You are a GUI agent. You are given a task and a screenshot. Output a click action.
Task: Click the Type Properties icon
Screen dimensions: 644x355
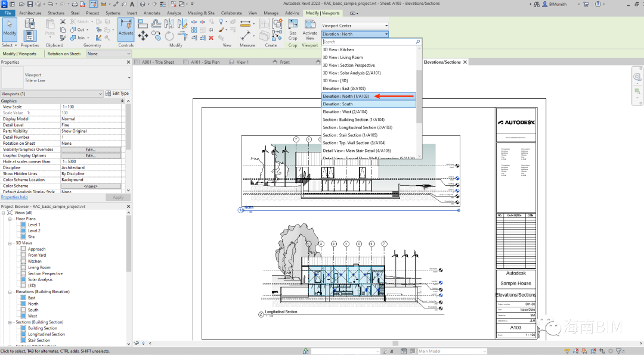(30, 23)
